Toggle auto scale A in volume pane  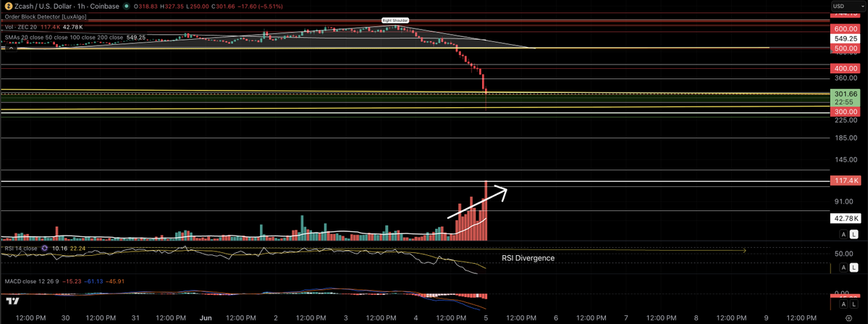(843, 234)
